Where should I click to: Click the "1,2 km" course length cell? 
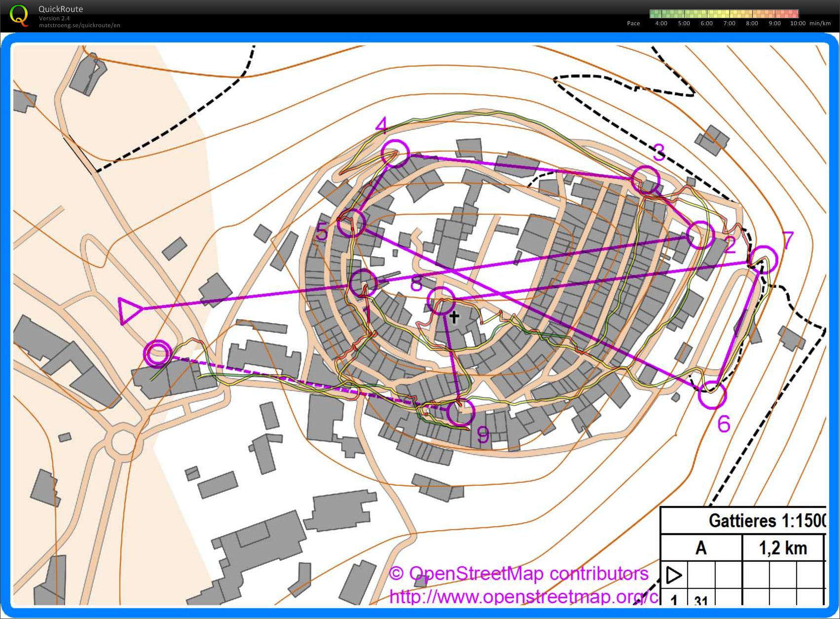(x=783, y=548)
